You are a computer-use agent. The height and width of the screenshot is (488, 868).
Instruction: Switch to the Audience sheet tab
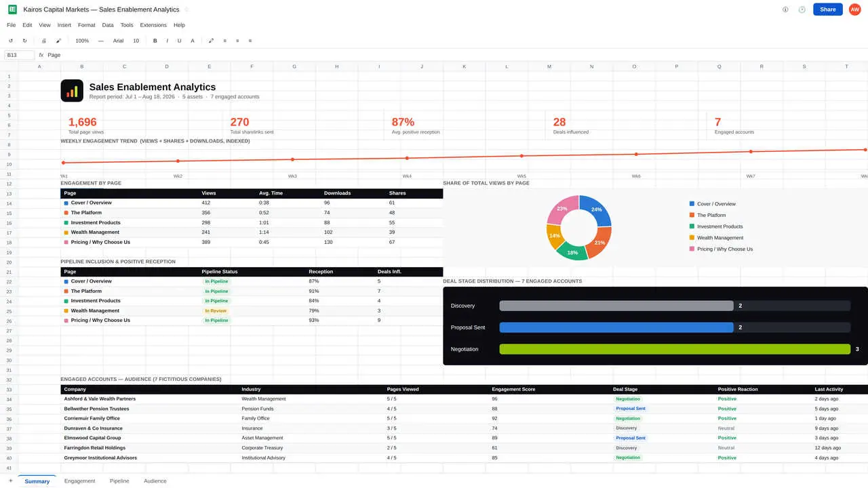(155, 481)
